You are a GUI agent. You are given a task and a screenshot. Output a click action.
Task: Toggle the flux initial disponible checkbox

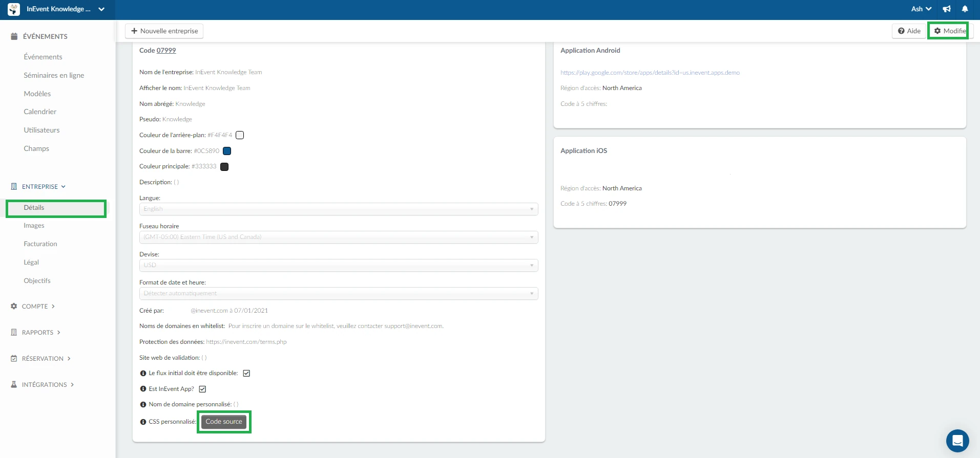(x=246, y=374)
